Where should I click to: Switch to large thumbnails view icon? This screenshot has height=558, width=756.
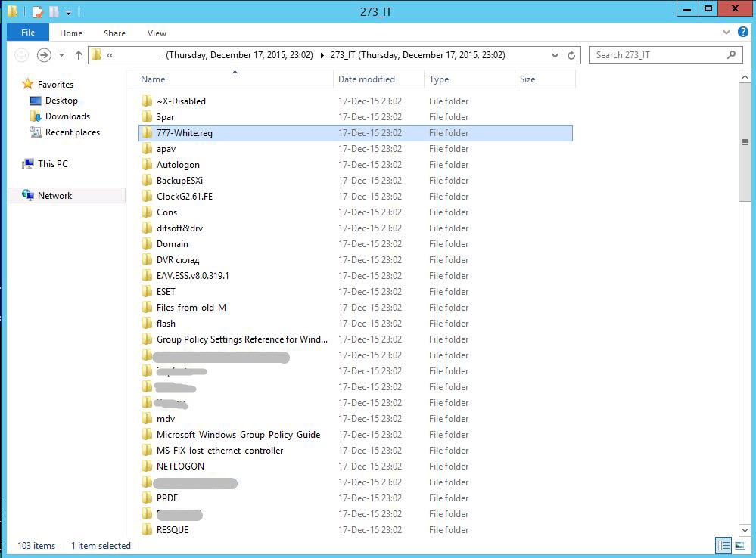739,545
